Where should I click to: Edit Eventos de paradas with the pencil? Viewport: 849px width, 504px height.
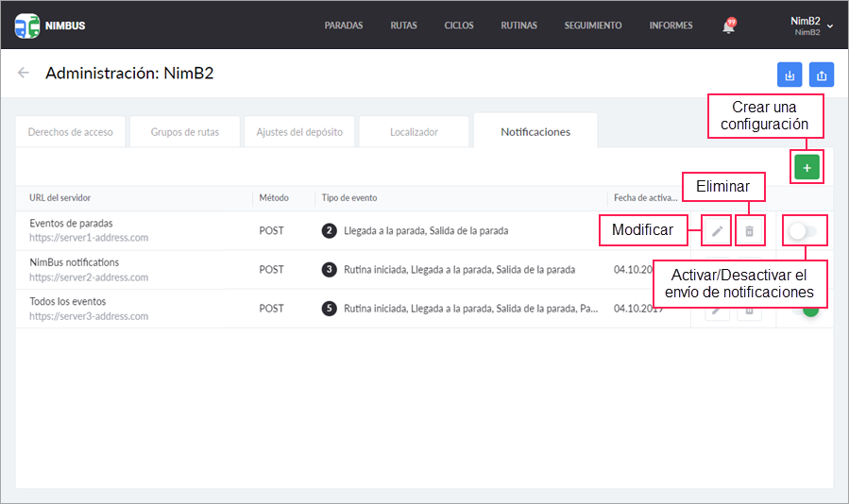tap(717, 230)
